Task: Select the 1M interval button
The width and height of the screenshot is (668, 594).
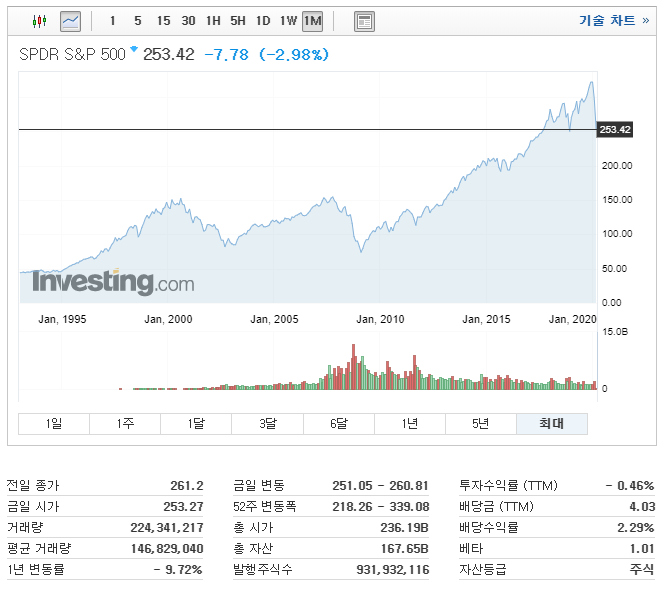Action: pos(312,21)
